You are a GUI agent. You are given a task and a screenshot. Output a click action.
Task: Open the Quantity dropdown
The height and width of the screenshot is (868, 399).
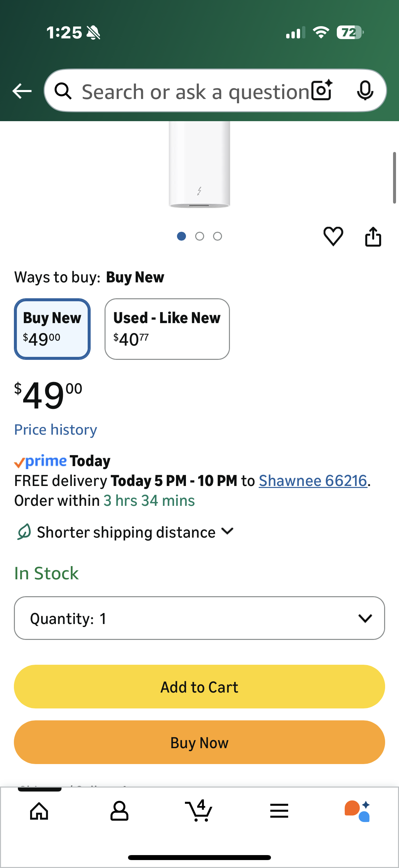pyautogui.click(x=199, y=618)
